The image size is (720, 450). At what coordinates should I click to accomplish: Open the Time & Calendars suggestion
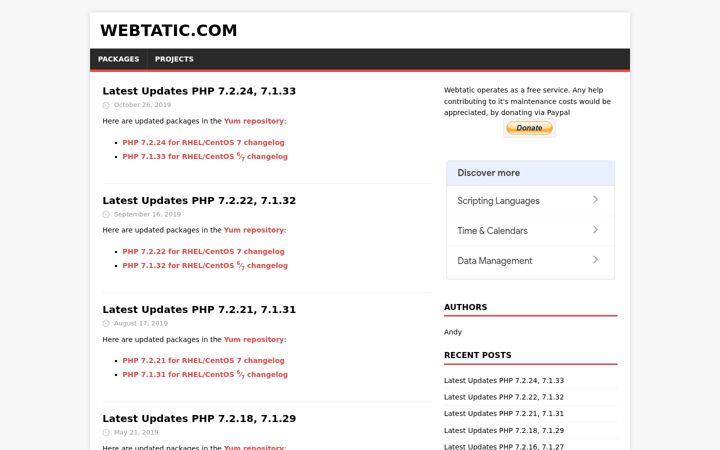coord(530,231)
